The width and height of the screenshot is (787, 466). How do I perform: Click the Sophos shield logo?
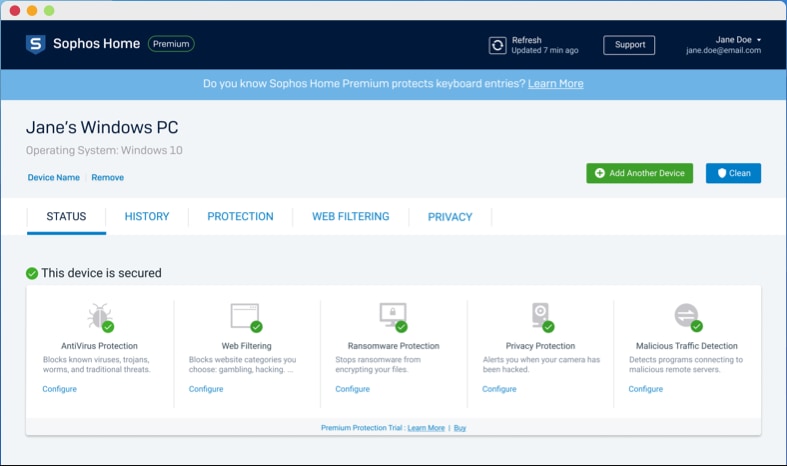36,44
